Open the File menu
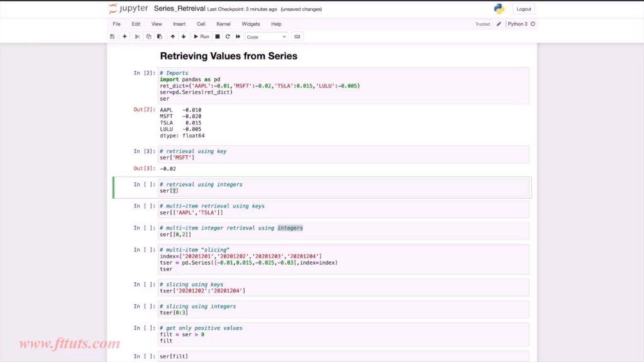Screen dimensions: 644x362 click(x=116, y=24)
